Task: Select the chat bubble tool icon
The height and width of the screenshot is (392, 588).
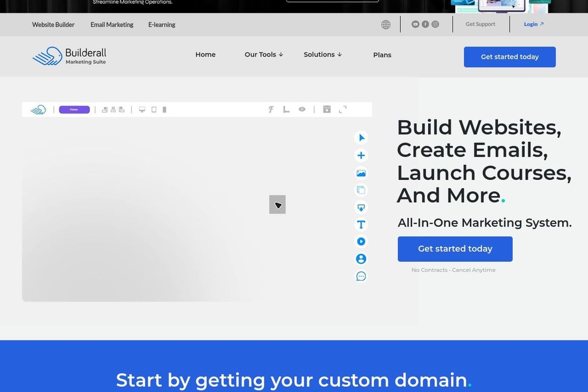Action: point(361,277)
